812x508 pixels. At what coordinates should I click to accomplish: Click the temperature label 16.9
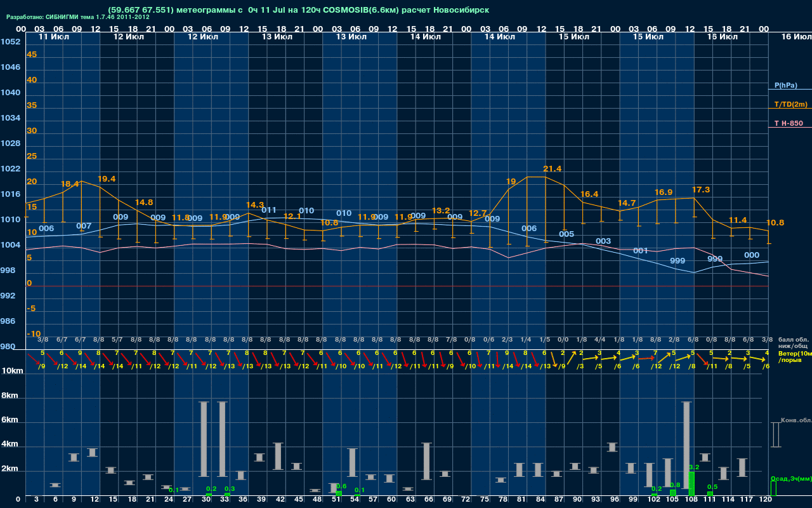(664, 192)
